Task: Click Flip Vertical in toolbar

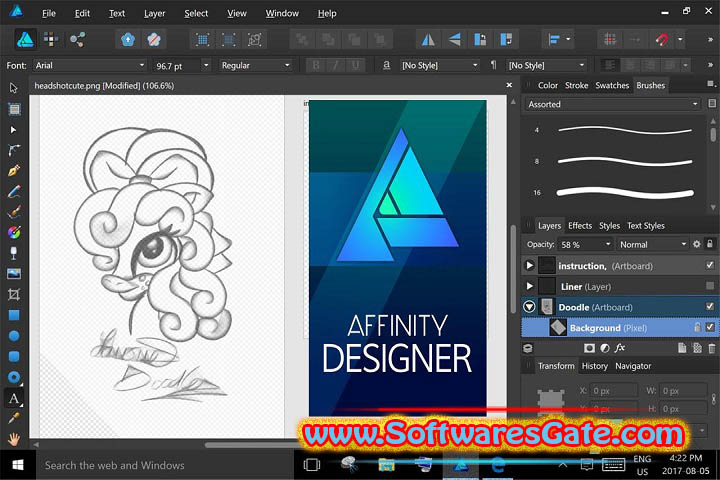Action: pos(454,40)
